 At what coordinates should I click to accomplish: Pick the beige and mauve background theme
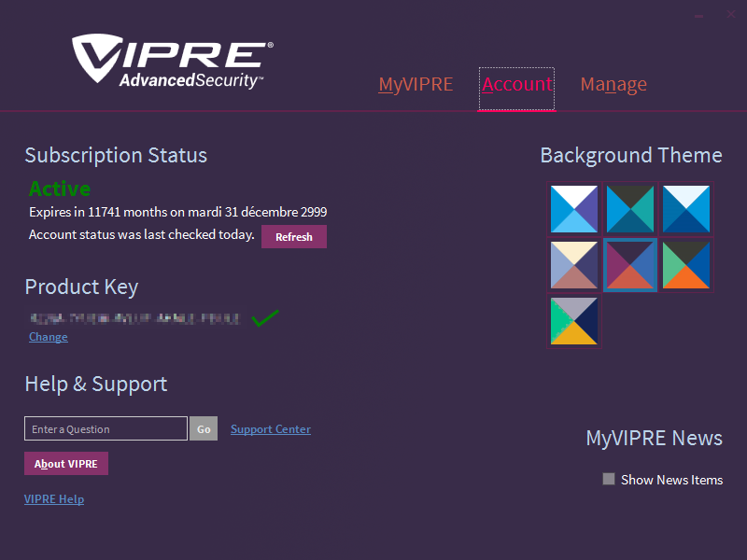[573, 265]
